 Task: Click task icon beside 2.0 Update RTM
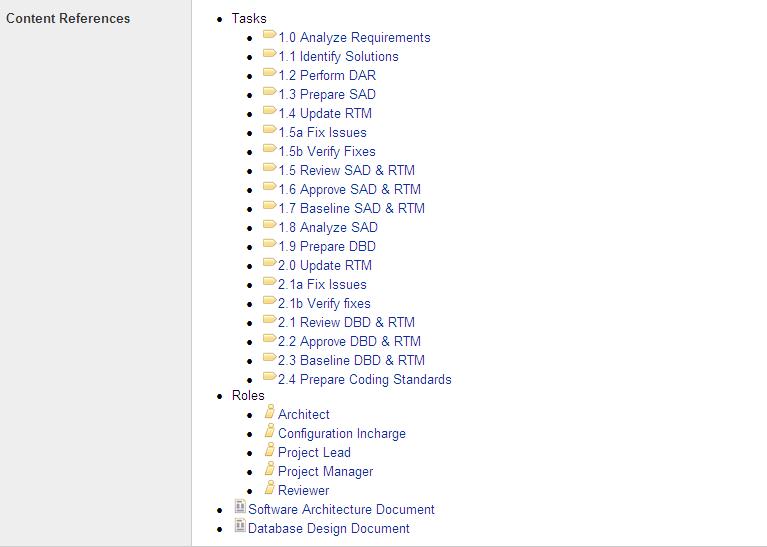coord(270,262)
